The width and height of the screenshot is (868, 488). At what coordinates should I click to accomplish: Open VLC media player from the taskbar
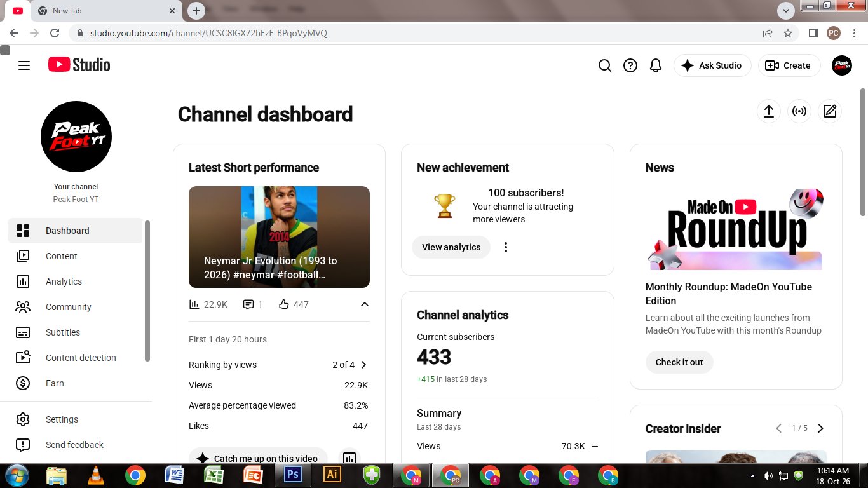tap(96, 475)
